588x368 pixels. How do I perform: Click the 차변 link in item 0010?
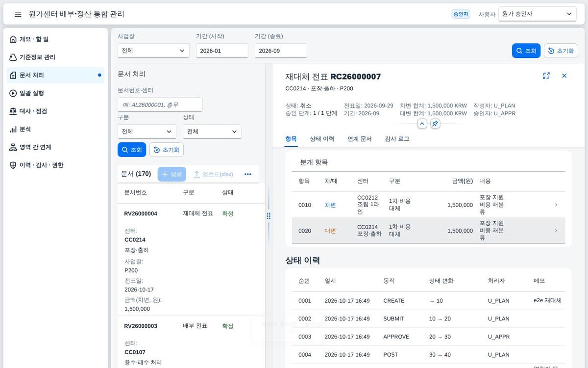330,205
